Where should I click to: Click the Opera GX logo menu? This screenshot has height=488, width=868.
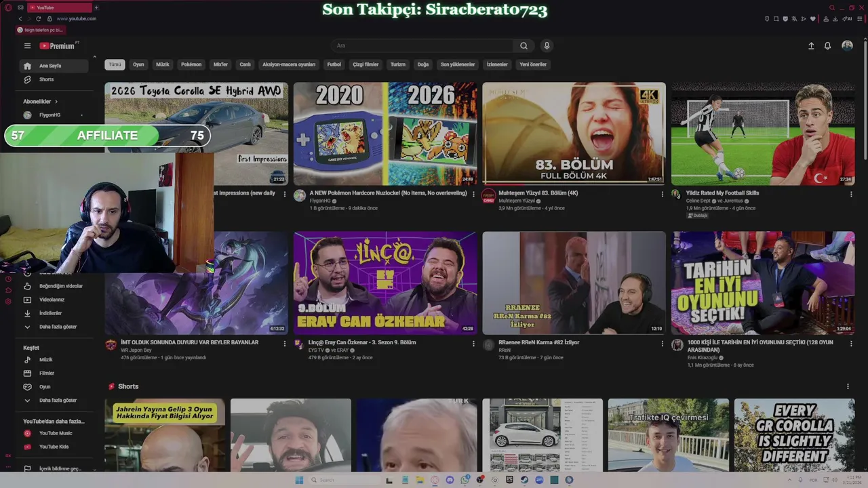pos(9,7)
